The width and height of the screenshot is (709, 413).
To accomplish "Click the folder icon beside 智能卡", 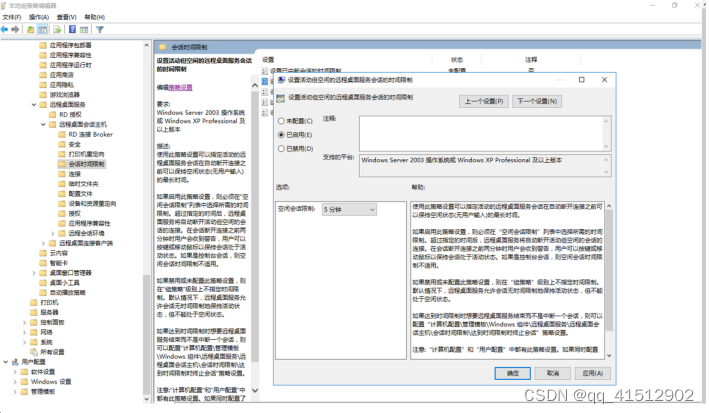I will point(43,263).
